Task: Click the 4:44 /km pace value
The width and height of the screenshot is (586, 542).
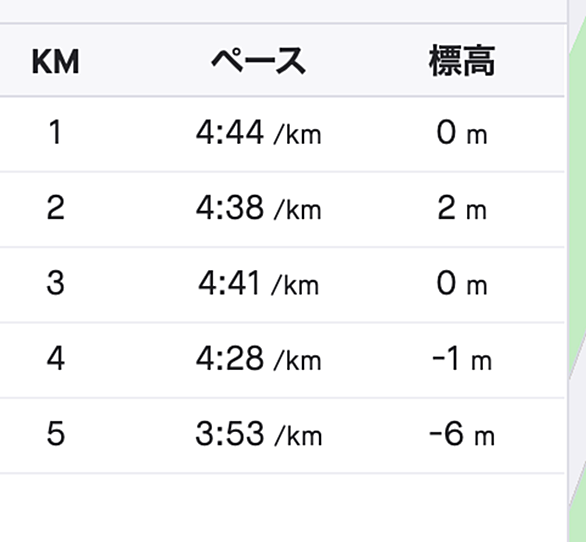Action: point(259,133)
